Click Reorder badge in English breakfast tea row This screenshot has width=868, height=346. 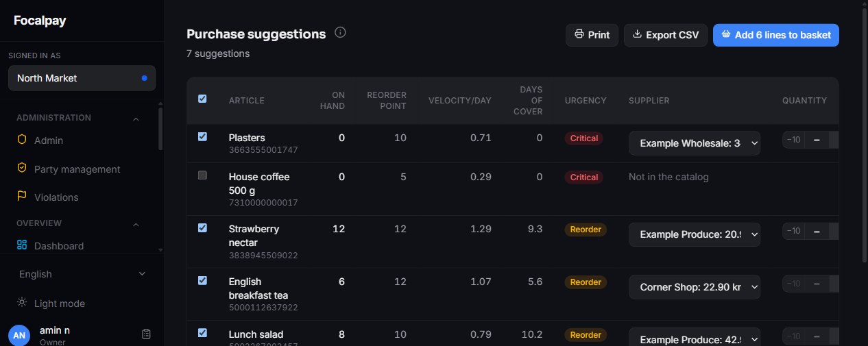pos(586,282)
